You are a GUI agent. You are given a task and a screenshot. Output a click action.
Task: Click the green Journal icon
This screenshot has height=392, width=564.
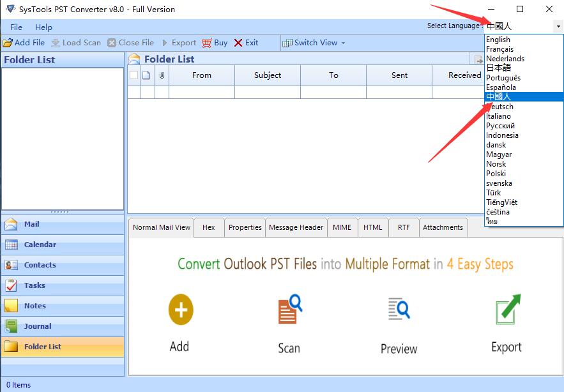(x=11, y=326)
